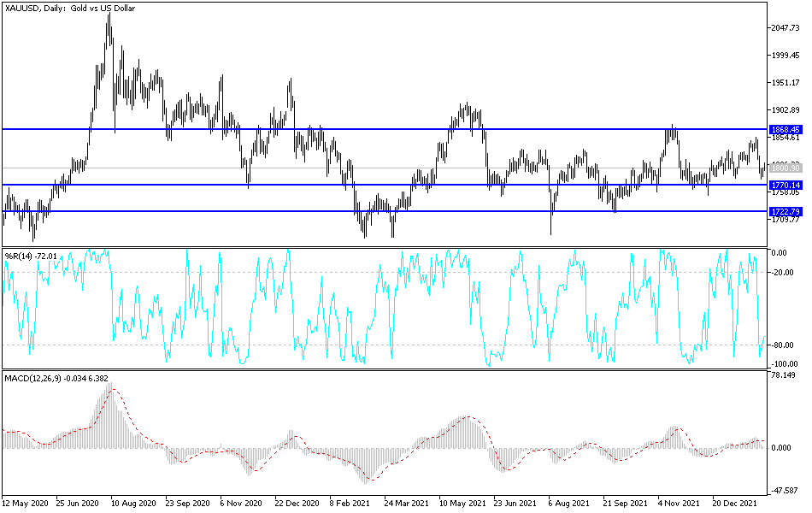Viewport: 812px width, 513px height.
Task: Click the 2047.73 price scale value
Action: (785, 28)
